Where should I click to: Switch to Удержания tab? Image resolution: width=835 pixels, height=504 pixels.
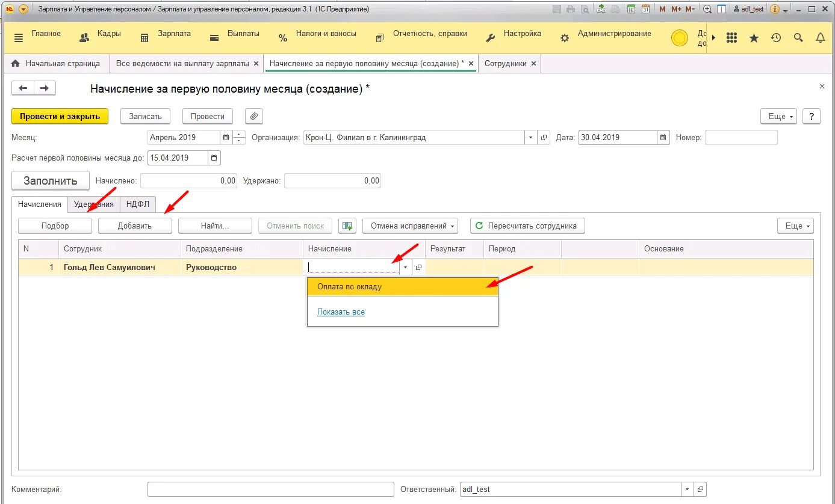click(94, 204)
